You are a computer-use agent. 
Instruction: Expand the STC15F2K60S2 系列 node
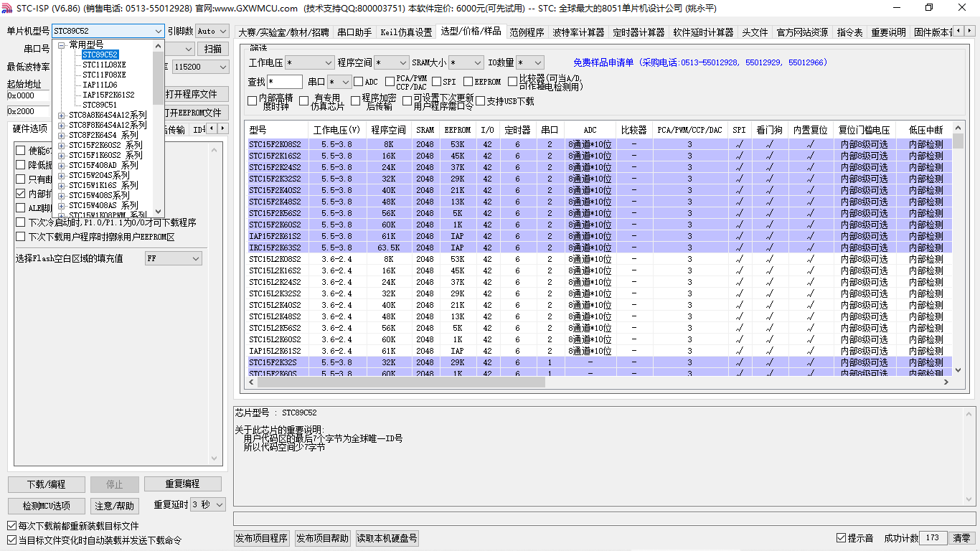point(61,145)
